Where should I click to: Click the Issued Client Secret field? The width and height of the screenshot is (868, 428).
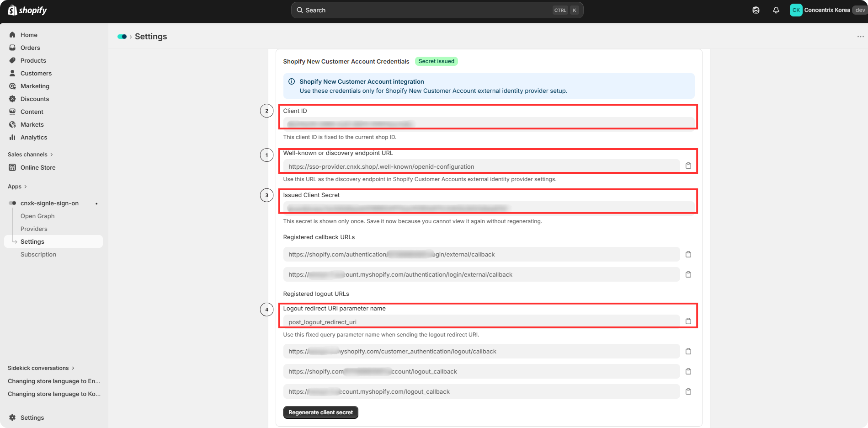pos(489,208)
